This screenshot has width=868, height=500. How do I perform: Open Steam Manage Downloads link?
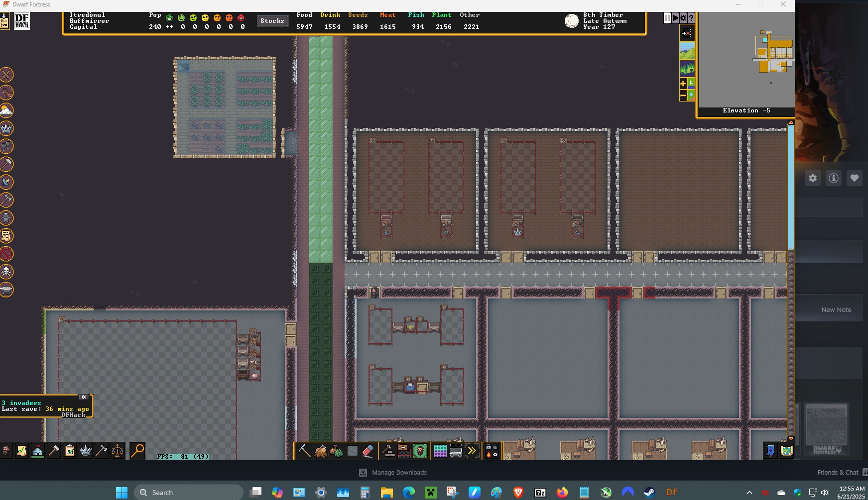393,473
